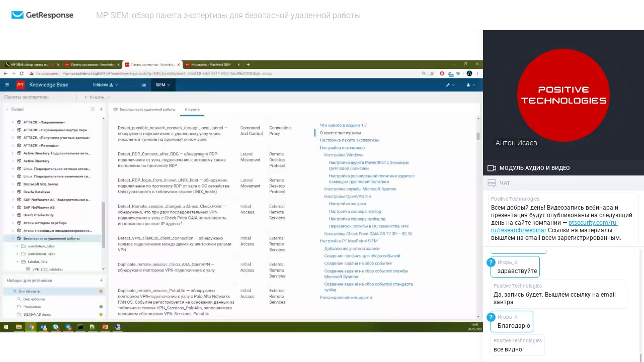The width and height of the screenshot is (644, 362).
Task: Click the GetResponse logo
Action: pos(42,15)
